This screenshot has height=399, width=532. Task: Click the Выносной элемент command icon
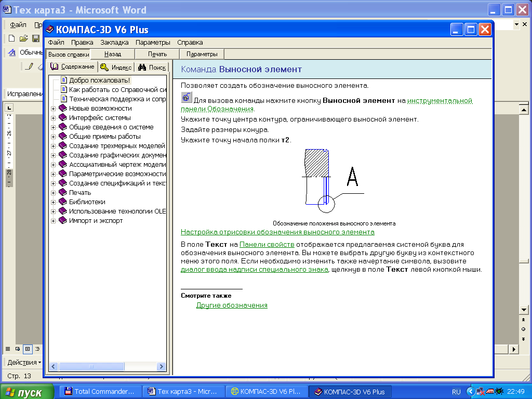(187, 97)
